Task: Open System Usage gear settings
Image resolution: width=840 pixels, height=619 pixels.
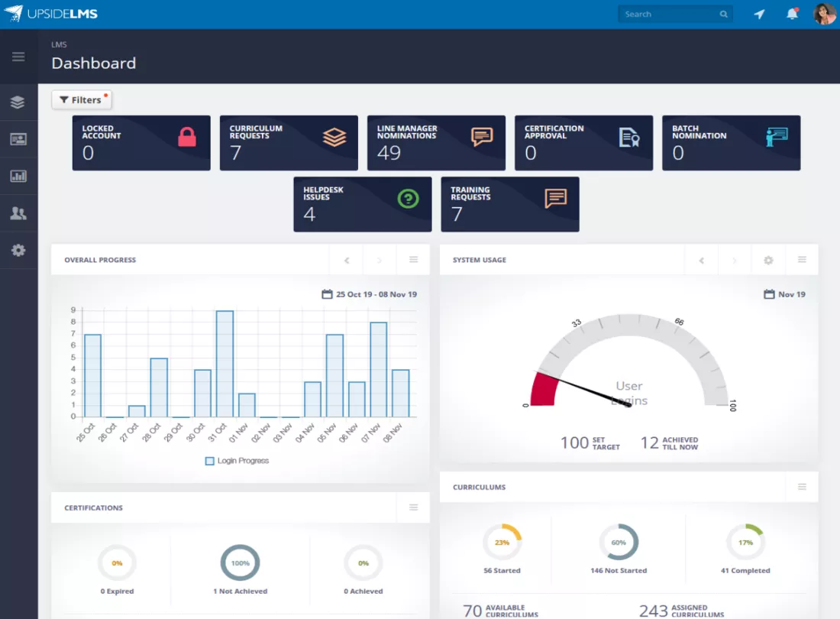Action: tap(768, 260)
